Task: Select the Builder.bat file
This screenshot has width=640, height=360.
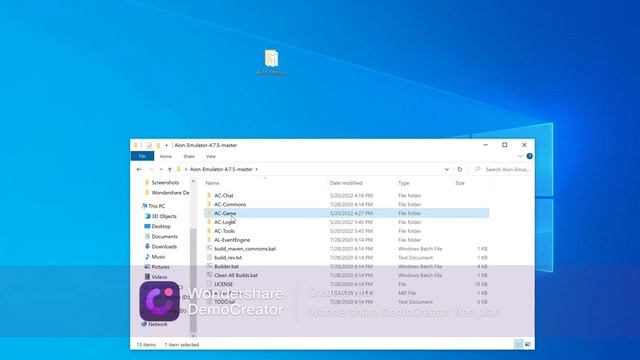Action: 227,267
